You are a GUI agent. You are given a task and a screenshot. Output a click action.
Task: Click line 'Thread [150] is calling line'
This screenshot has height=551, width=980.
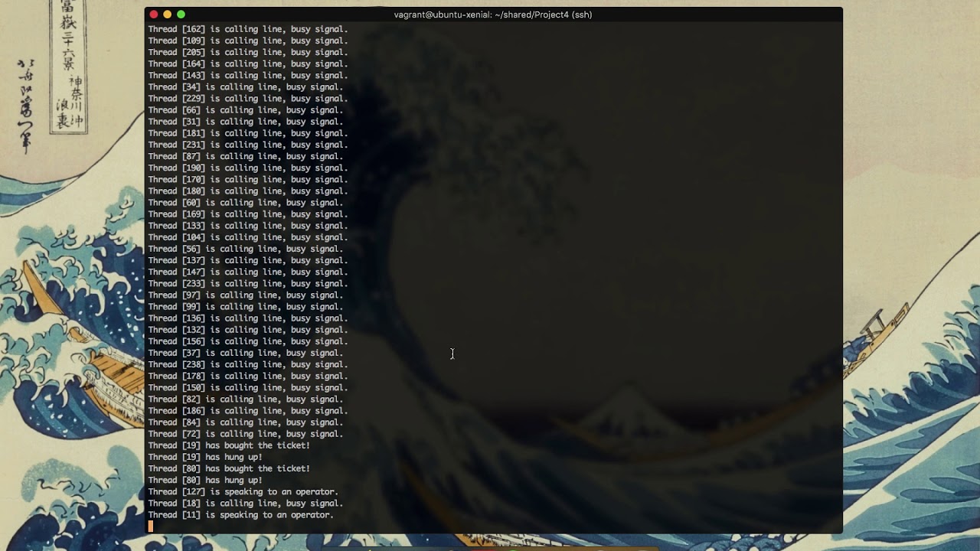(x=248, y=388)
